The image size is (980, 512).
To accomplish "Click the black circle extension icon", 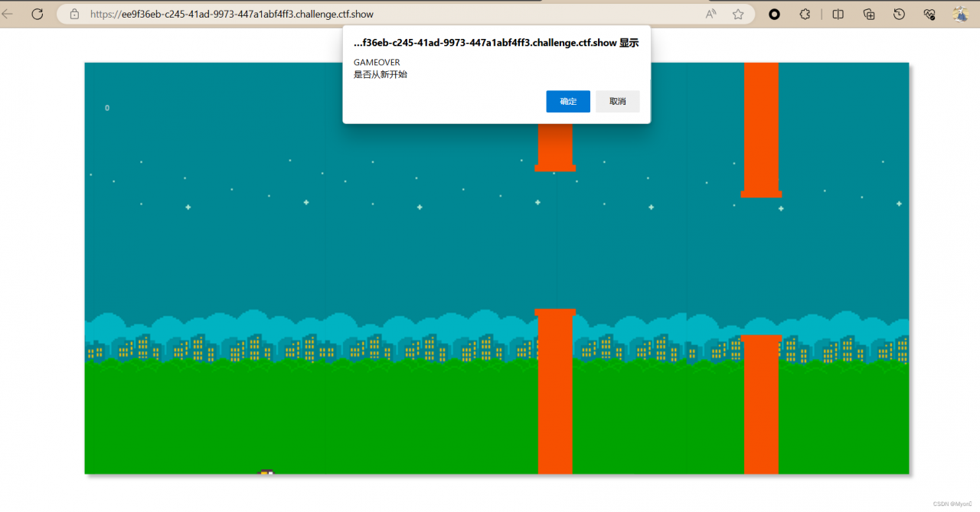I will 774,14.
